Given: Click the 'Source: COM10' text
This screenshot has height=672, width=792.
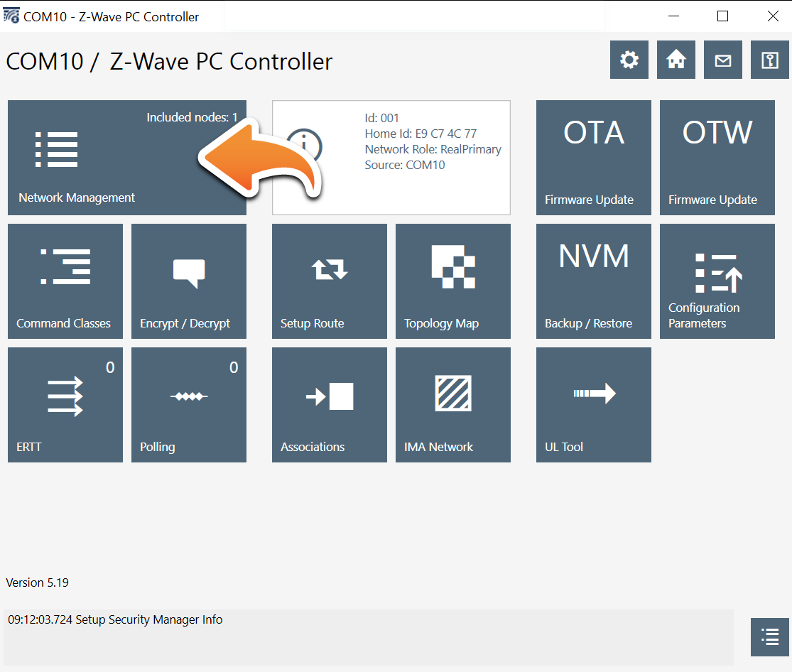Looking at the screenshot, I should click(405, 166).
